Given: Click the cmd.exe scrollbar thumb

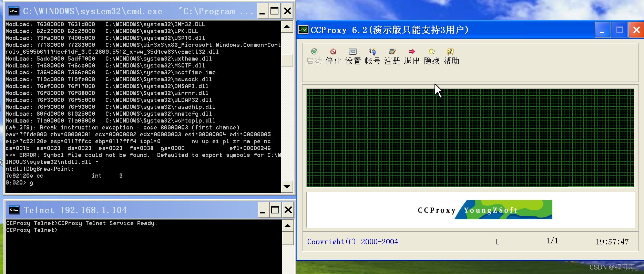Looking at the screenshot, I should [287, 60].
